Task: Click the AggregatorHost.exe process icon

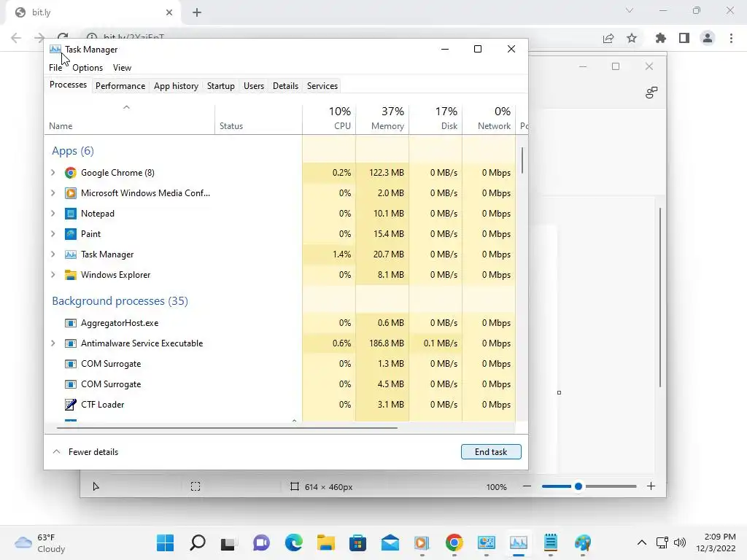Action: click(x=71, y=323)
